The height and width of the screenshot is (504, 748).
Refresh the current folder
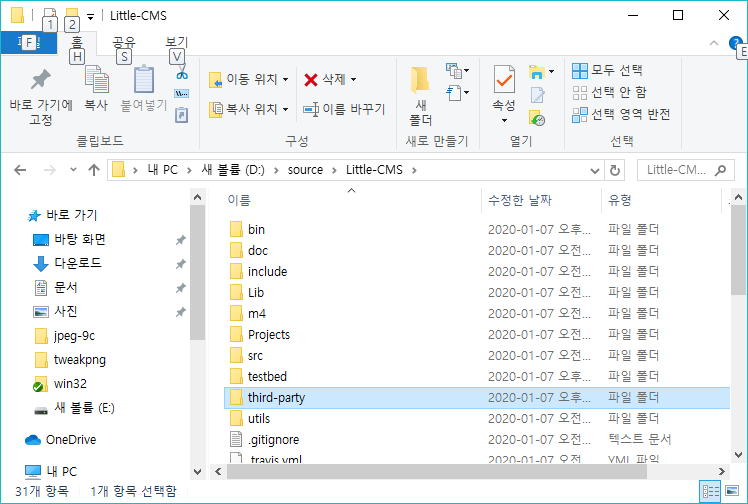pos(615,170)
